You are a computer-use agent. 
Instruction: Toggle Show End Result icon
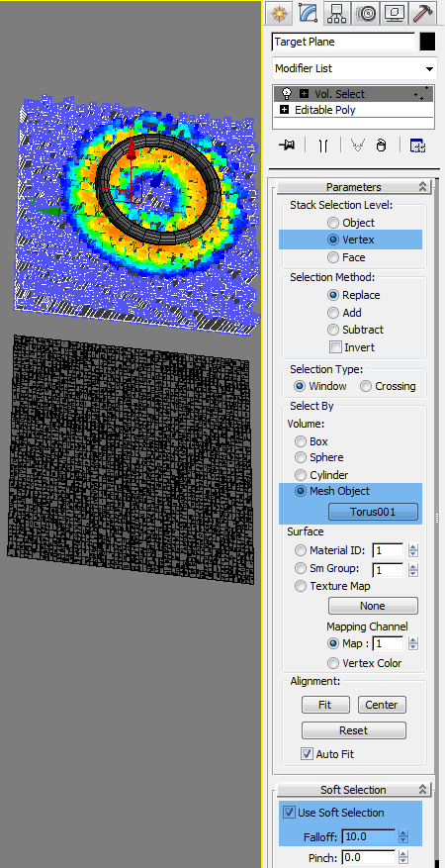pos(323,145)
